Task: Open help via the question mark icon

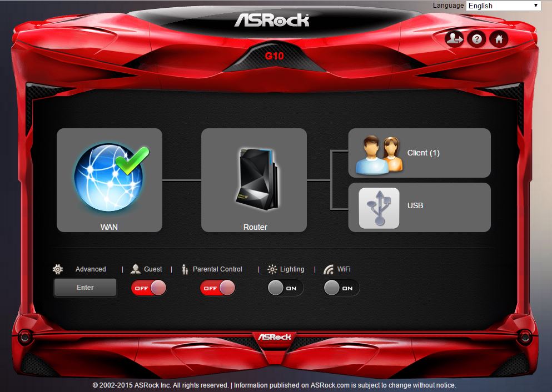Action: click(476, 39)
